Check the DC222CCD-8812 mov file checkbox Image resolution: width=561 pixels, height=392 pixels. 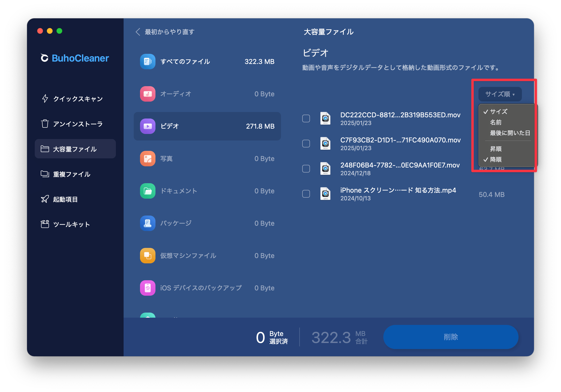click(x=306, y=119)
